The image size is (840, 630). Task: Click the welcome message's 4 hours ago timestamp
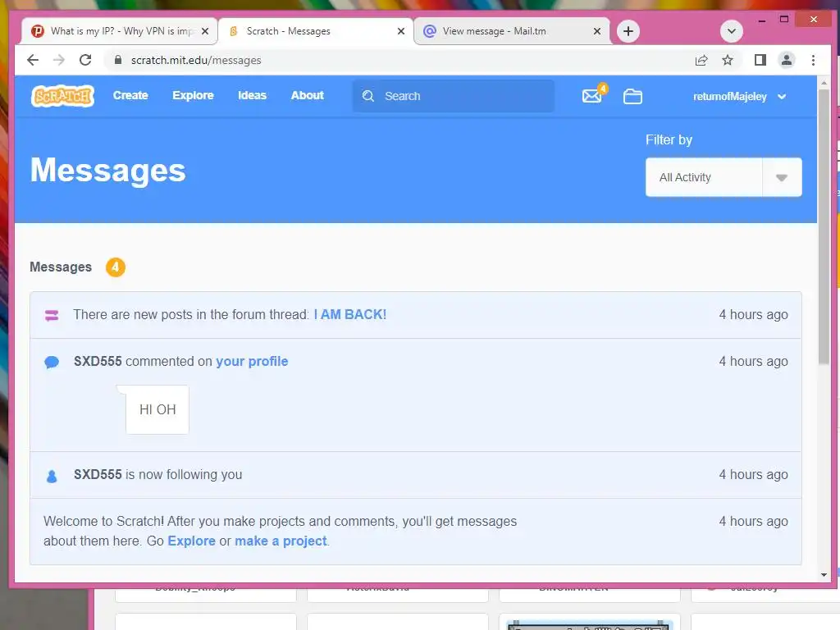click(x=753, y=521)
